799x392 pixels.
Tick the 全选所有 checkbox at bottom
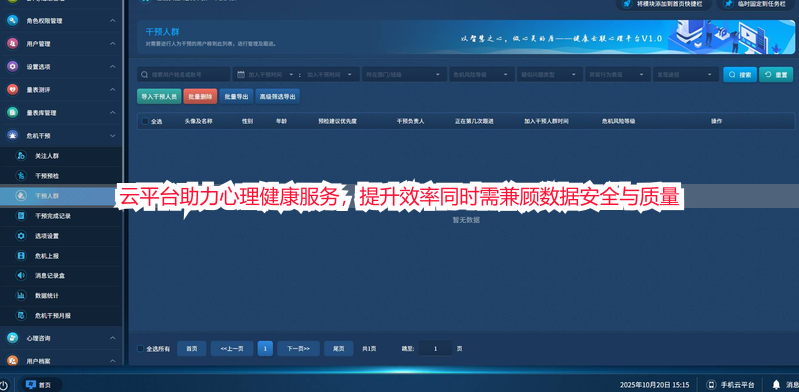141,349
